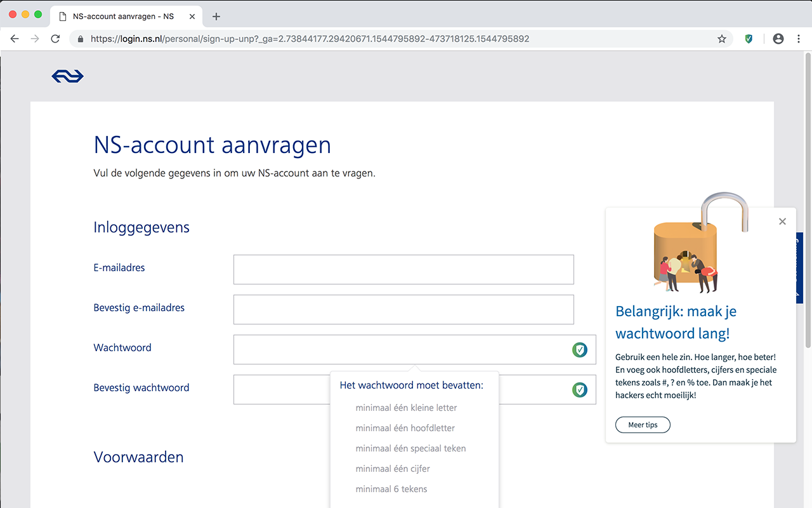The image size is (812, 508).
Task: Open the Chrome three-dot menu
Action: (798, 39)
